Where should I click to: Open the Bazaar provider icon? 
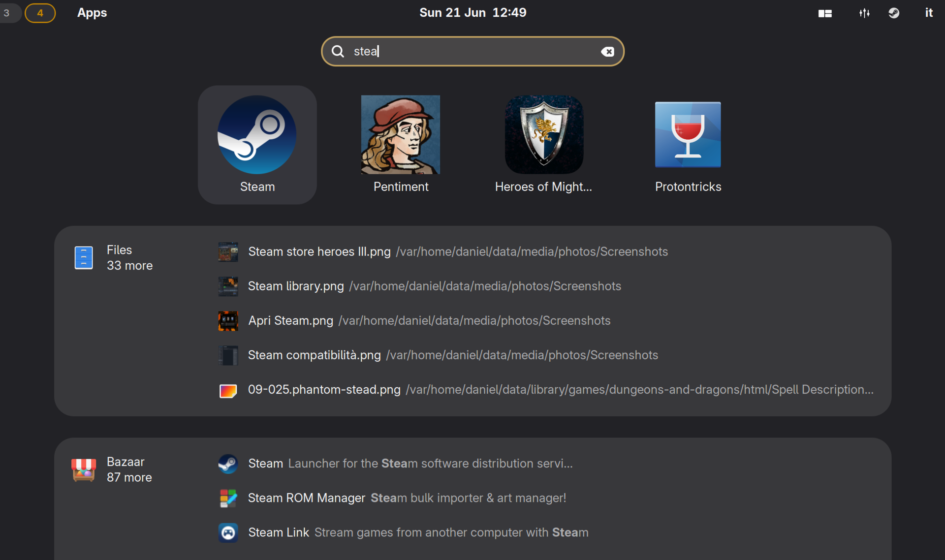coord(84,469)
